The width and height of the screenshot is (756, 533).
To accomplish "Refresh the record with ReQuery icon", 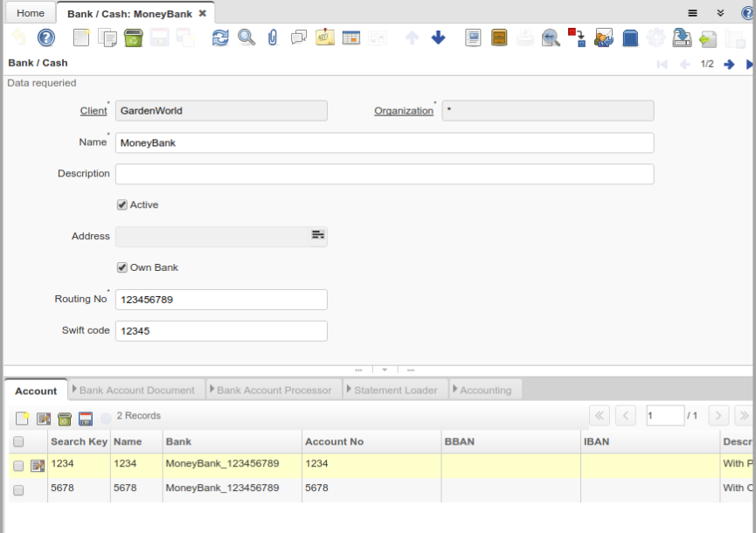I will pos(220,38).
